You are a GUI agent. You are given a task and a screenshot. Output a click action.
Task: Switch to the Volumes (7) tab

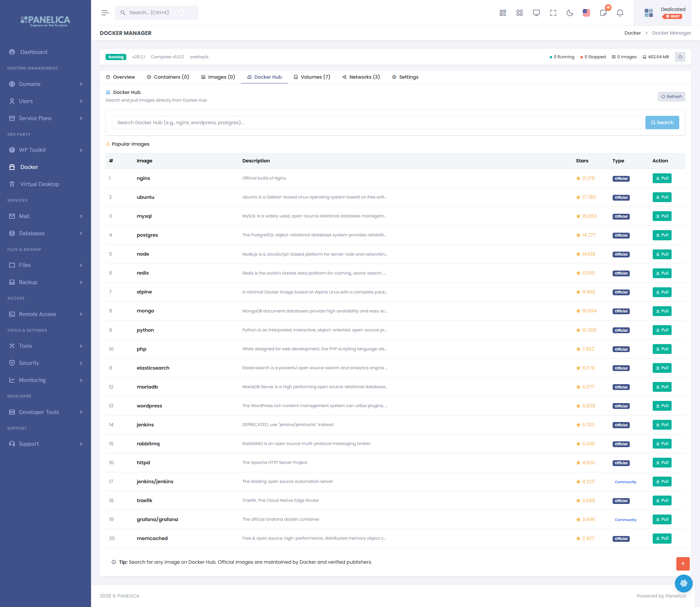[312, 77]
